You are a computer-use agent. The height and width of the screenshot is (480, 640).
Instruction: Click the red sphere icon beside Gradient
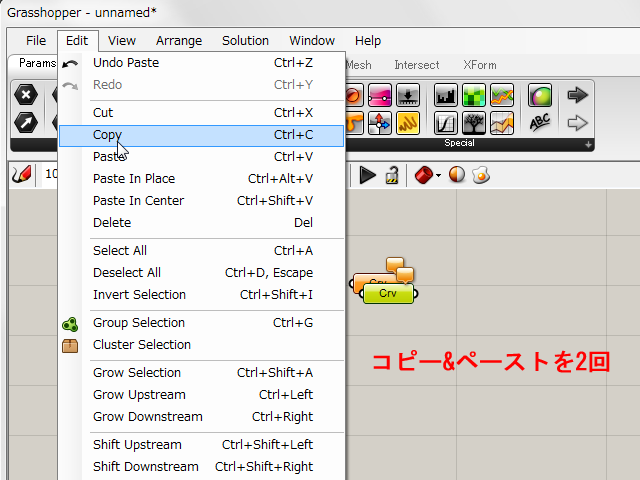point(354,96)
